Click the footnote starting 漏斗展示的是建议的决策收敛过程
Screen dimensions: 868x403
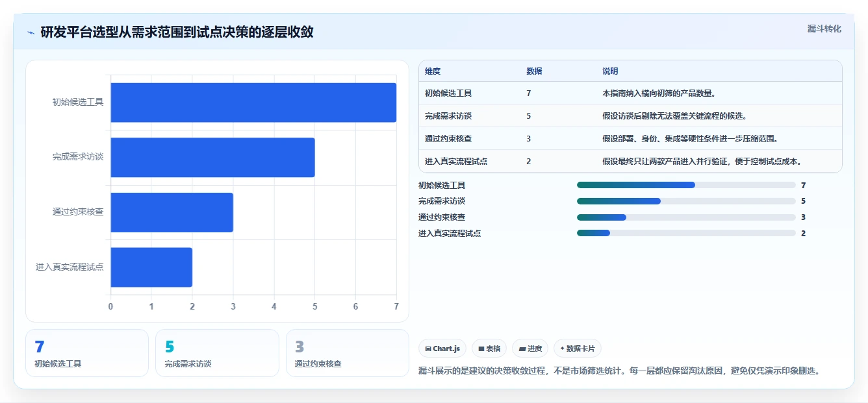pyautogui.click(x=619, y=371)
